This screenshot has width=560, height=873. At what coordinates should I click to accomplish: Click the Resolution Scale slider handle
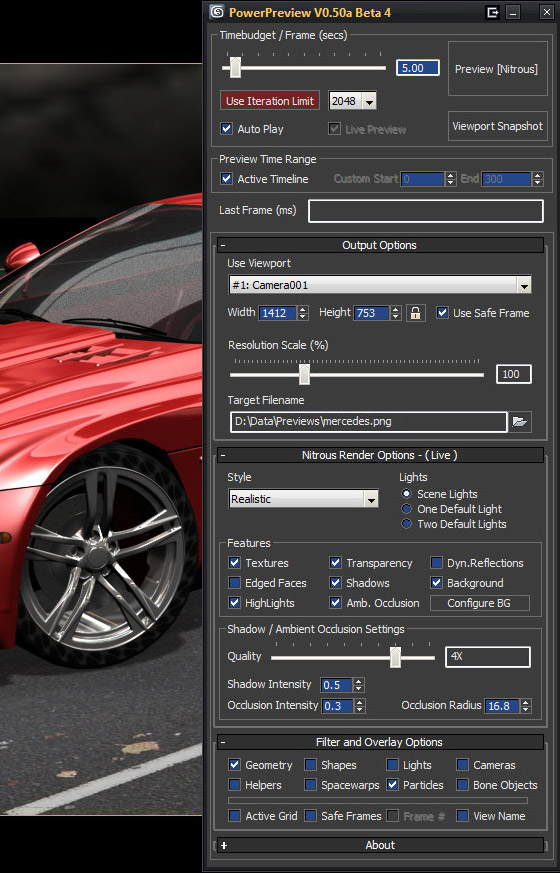[x=304, y=374]
